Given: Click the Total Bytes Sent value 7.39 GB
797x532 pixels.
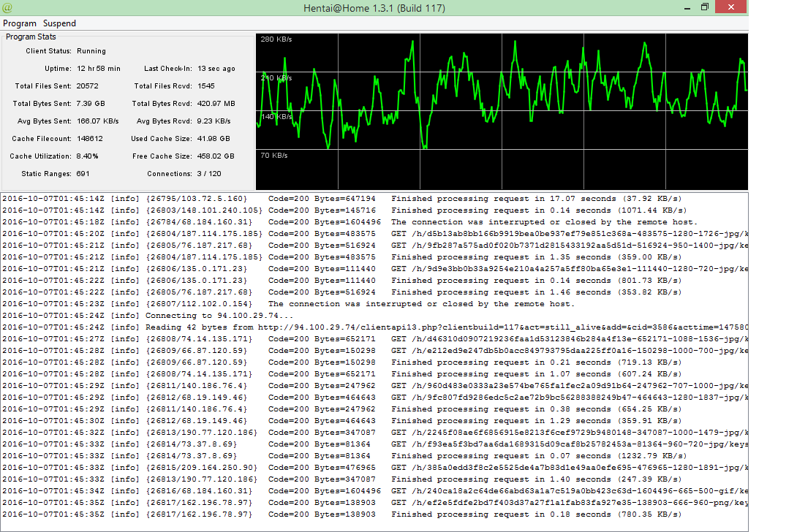Looking at the screenshot, I should tap(91, 104).
